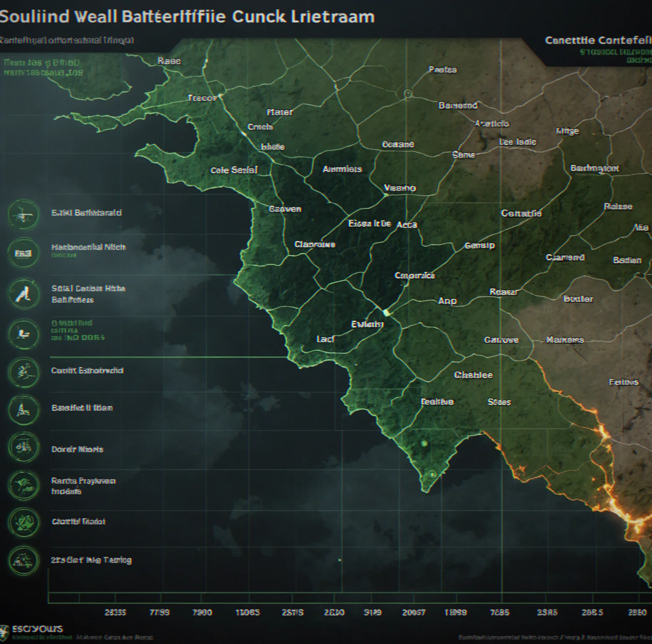Open the 'Baatfet Il Iban' layer icon

(x=23, y=410)
